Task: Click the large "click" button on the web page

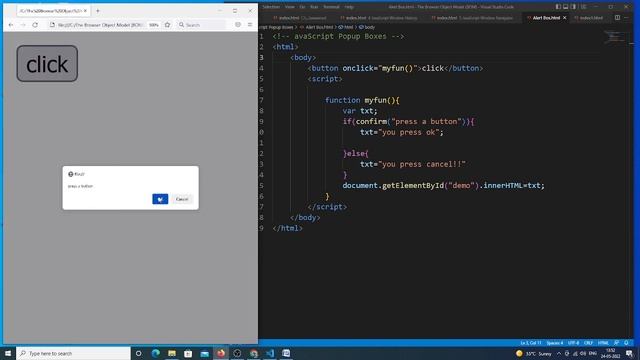Action: (47, 64)
